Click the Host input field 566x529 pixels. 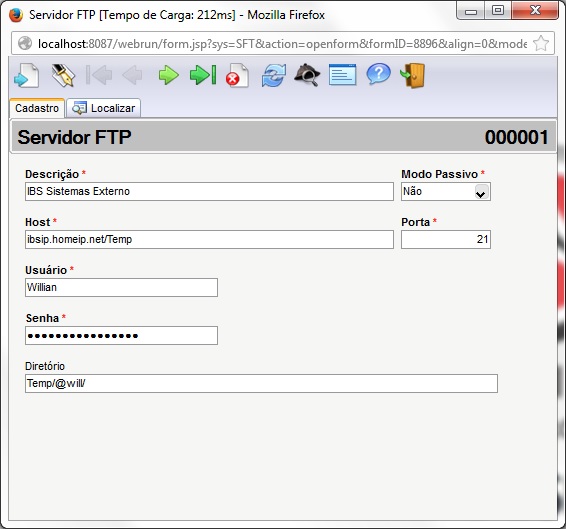(209, 239)
